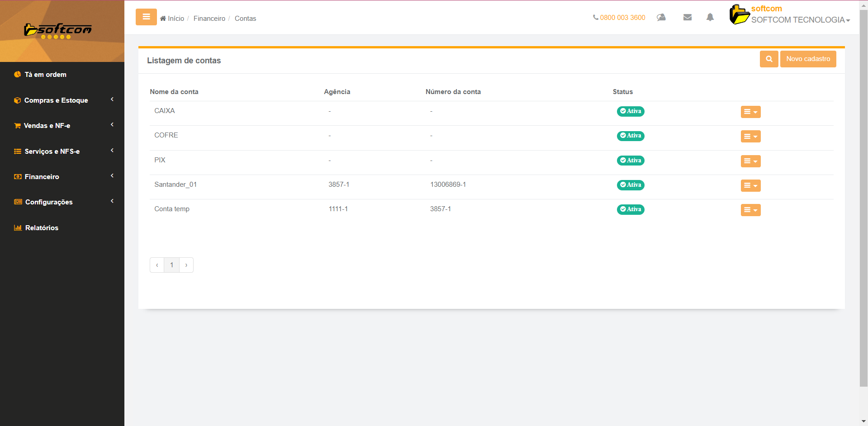The height and width of the screenshot is (426, 868).
Task: Open Tá em ordem menu item
Action: [x=45, y=75]
